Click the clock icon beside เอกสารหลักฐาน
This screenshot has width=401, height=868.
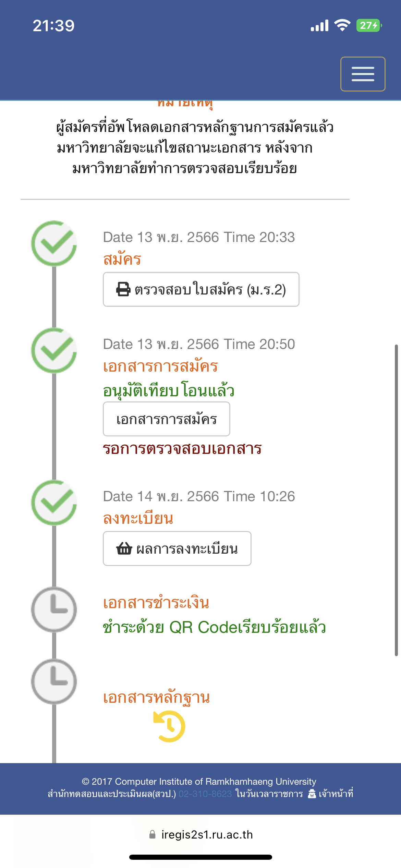click(54, 682)
